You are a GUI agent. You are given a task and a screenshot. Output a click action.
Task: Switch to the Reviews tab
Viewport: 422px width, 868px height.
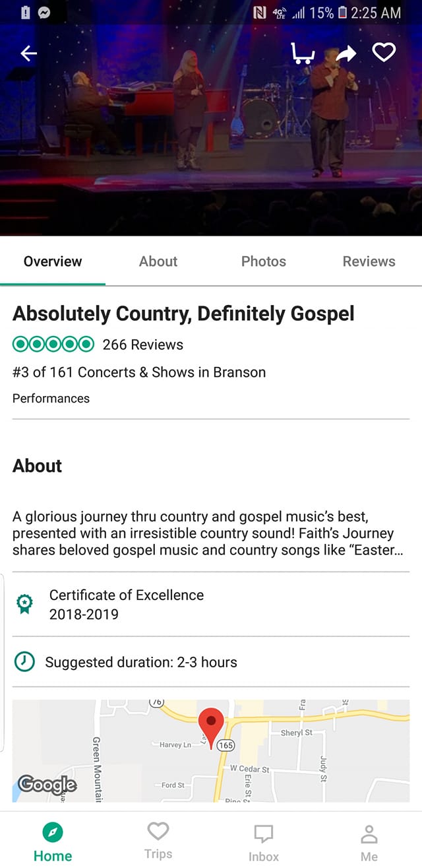369,261
